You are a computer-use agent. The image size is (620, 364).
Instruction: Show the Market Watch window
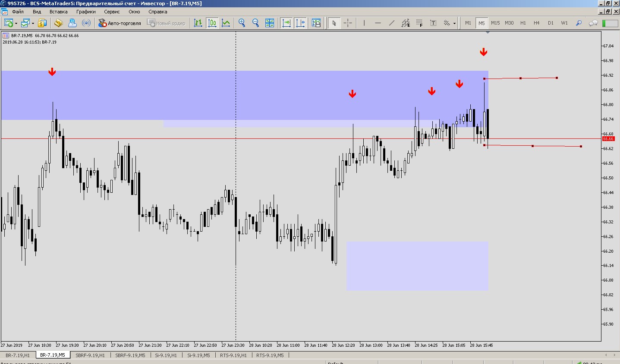(42, 23)
